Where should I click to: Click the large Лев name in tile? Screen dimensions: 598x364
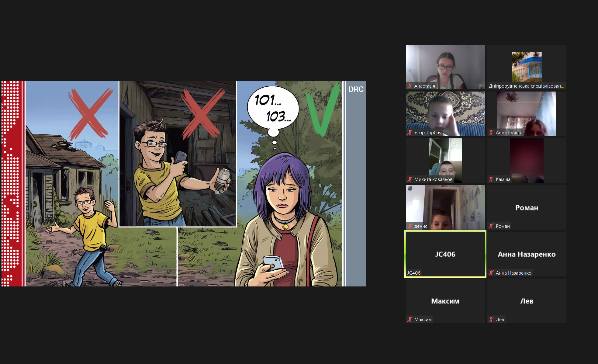click(527, 301)
